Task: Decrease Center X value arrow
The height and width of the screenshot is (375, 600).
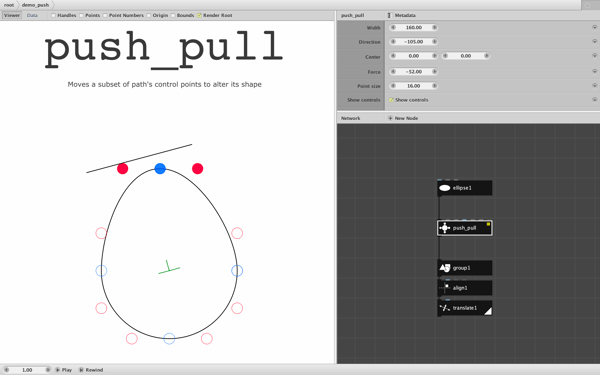Action: pyautogui.click(x=393, y=56)
